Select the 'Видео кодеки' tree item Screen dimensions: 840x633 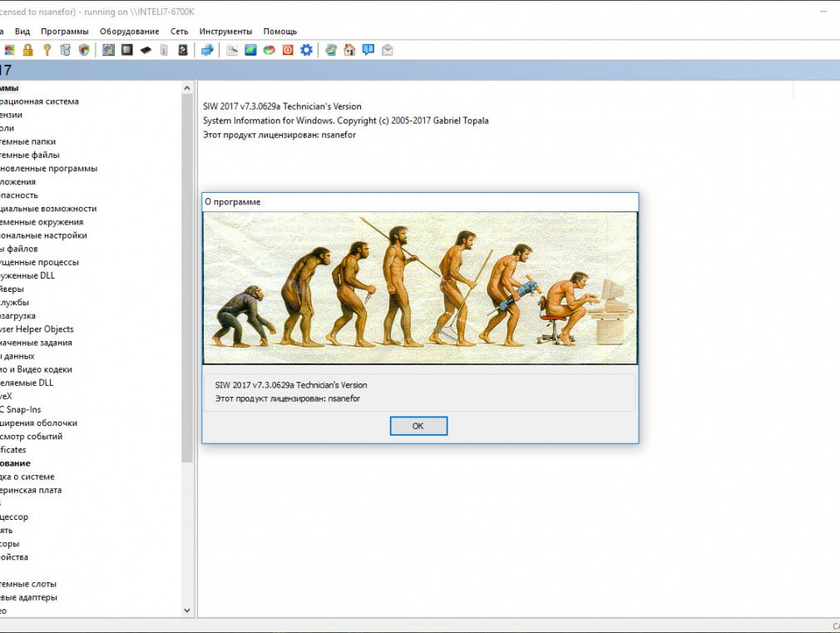point(36,369)
